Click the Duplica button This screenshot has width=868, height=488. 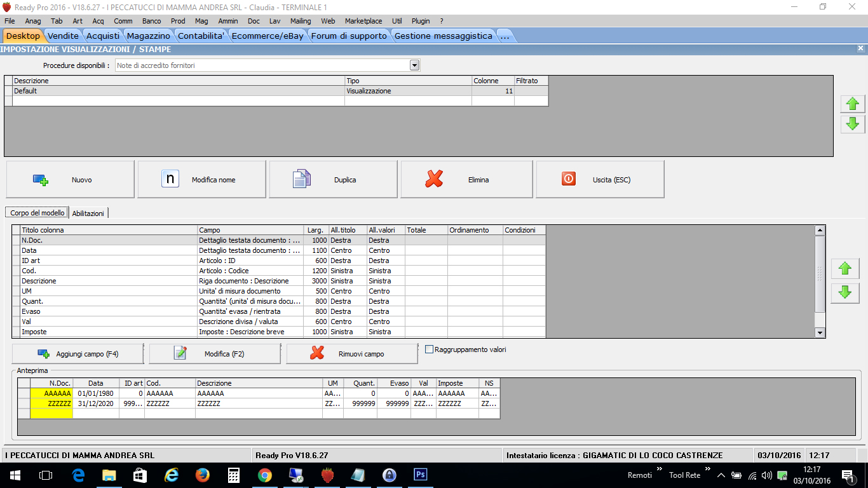334,180
